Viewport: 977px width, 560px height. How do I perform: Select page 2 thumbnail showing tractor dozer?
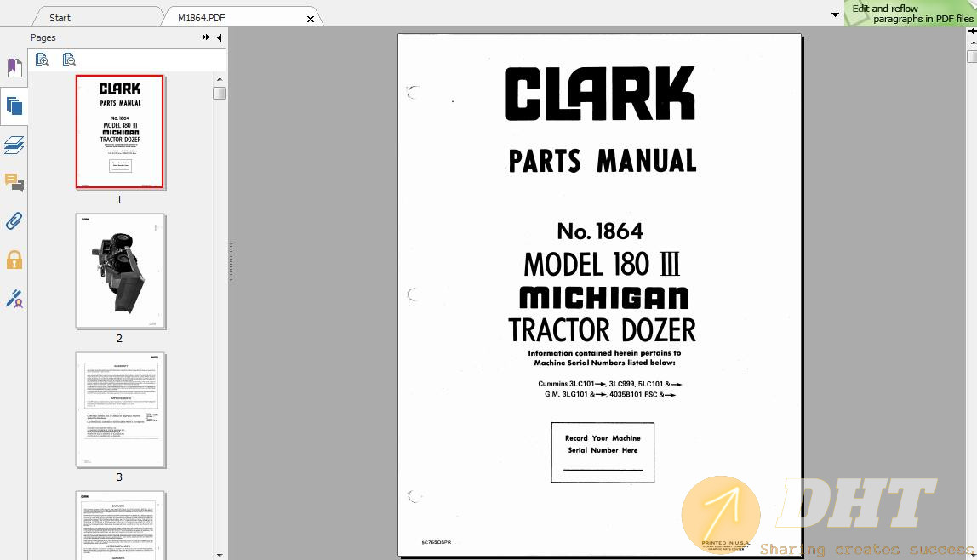tap(120, 271)
